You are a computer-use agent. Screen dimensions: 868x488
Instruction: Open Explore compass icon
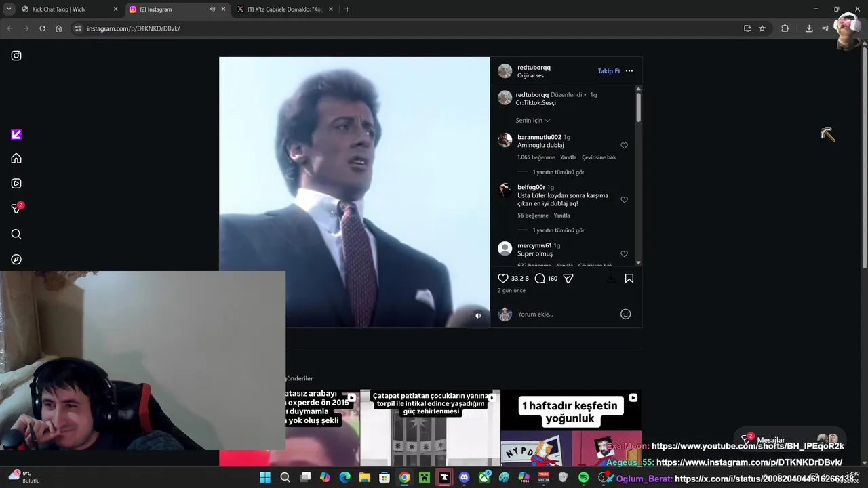click(16, 260)
